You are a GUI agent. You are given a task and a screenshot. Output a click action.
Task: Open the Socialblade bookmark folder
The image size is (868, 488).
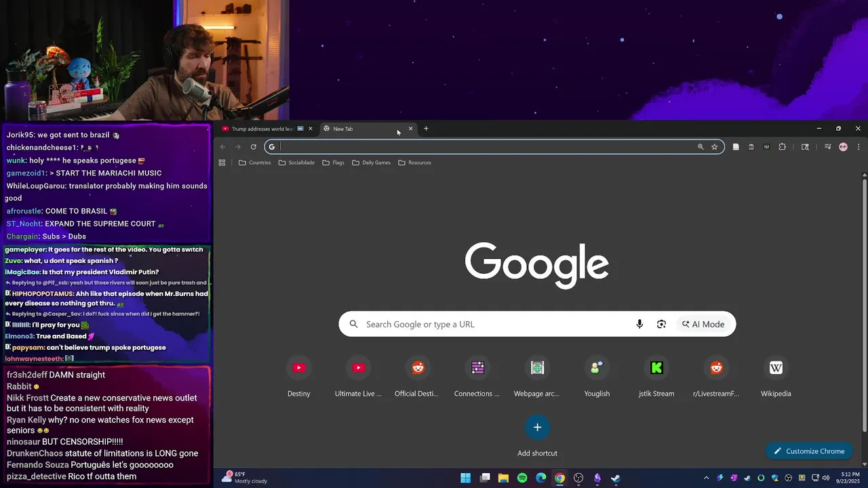[x=296, y=163]
